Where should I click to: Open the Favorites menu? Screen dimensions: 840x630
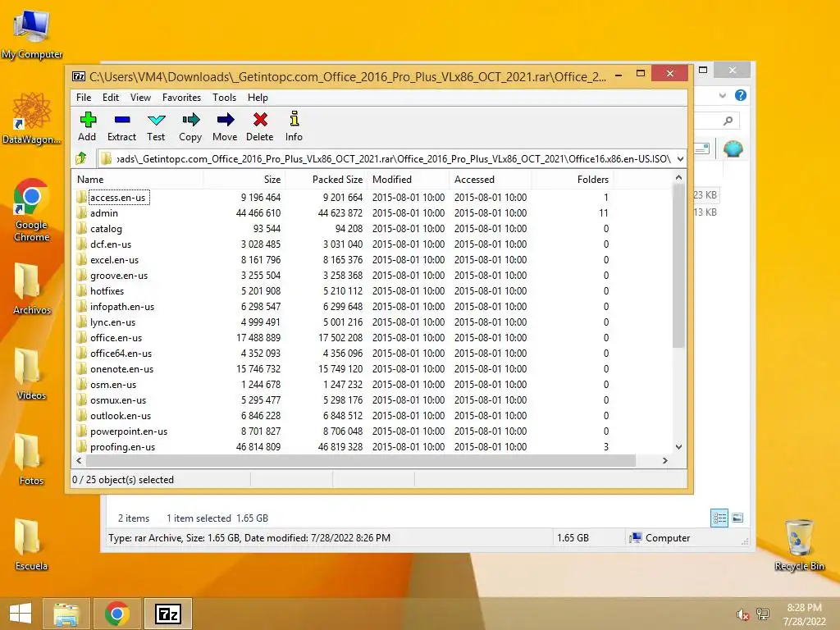coord(181,98)
